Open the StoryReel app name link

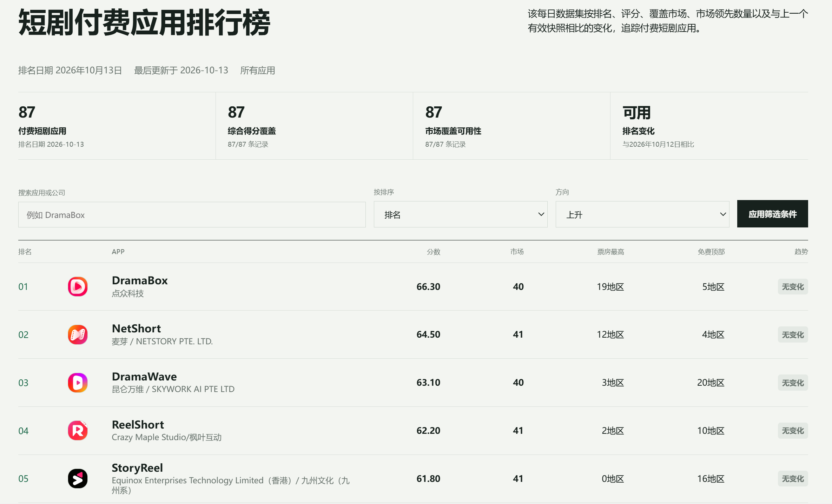point(137,468)
